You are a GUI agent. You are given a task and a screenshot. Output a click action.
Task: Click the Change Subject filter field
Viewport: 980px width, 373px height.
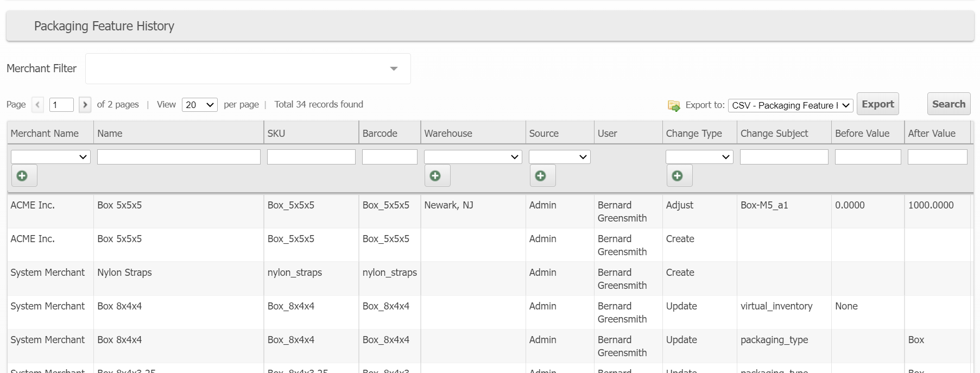(x=783, y=157)
